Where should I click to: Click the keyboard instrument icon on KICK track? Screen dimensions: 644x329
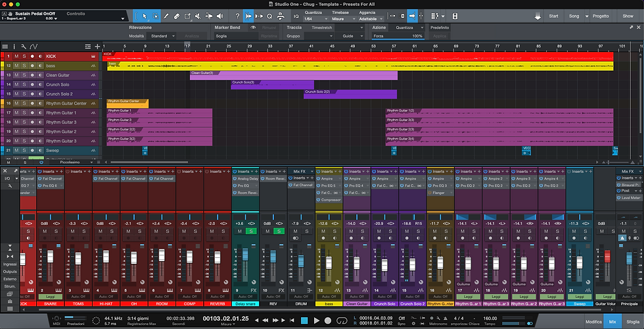pos(93,57)
